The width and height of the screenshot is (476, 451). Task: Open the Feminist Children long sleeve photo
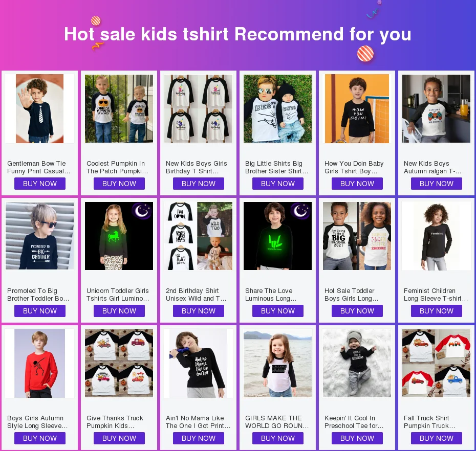(436, 236)
